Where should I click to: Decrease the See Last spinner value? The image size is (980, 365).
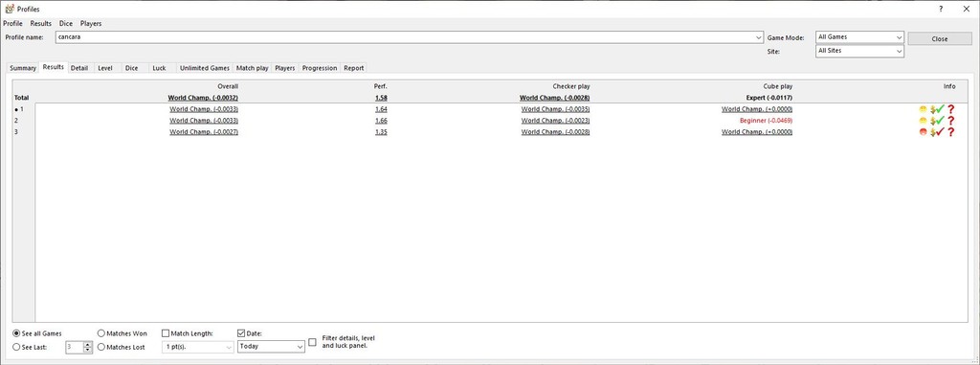point(87,350)
